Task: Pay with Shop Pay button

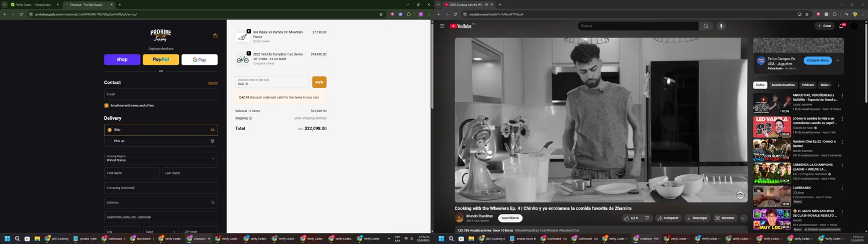Action: (122, 60)
